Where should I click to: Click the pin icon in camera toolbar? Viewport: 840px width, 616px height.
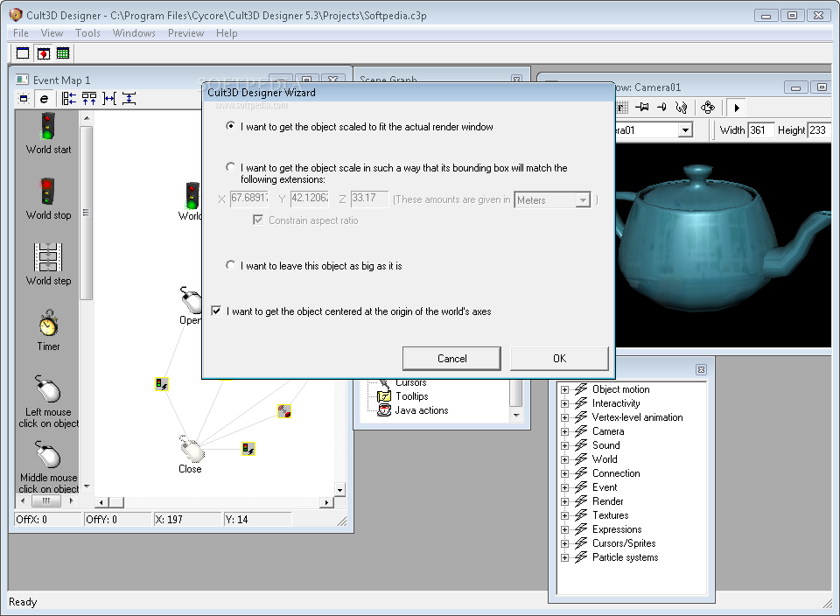(x=641, y=108)
